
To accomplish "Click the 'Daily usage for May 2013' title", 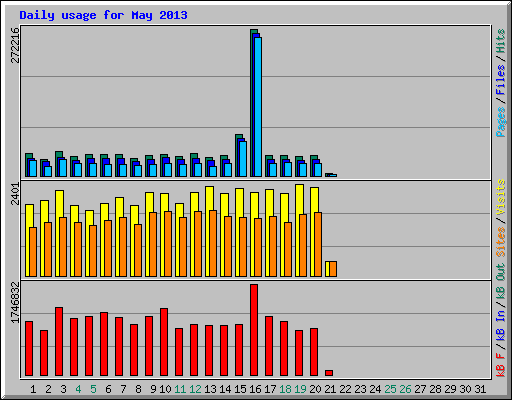I will tap(103, 15).
